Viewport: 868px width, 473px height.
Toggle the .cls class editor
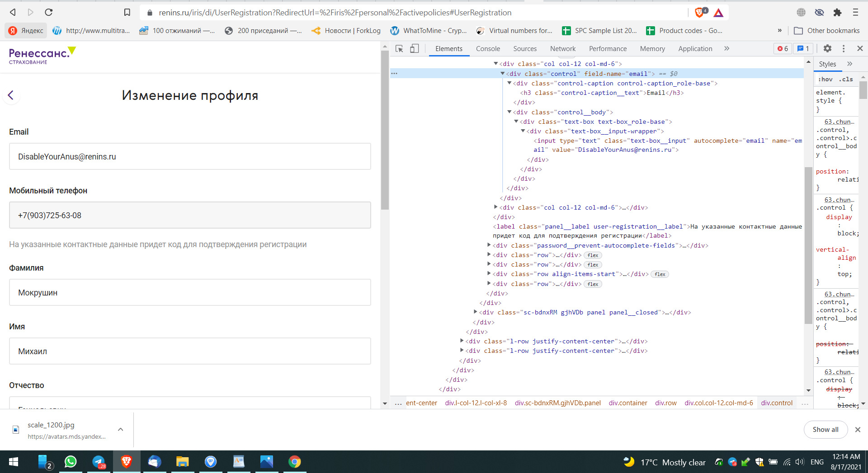click(846, 80)
